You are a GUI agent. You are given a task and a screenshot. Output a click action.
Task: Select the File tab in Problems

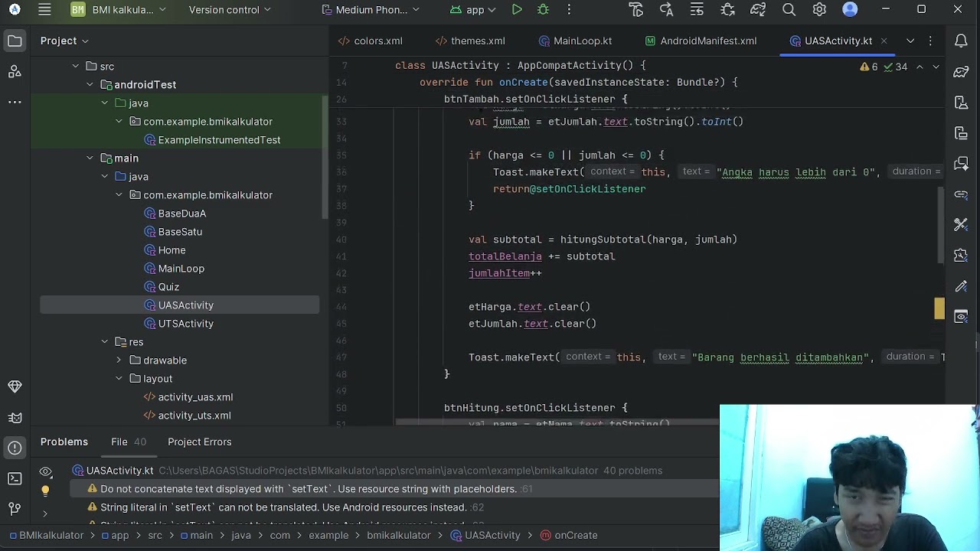(x=128, y=442)
